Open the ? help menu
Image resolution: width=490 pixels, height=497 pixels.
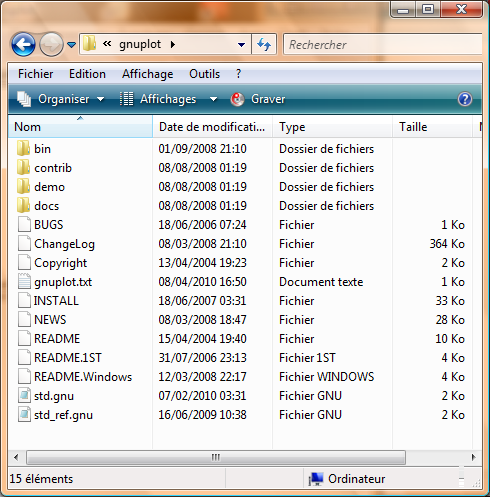point(238,74)
